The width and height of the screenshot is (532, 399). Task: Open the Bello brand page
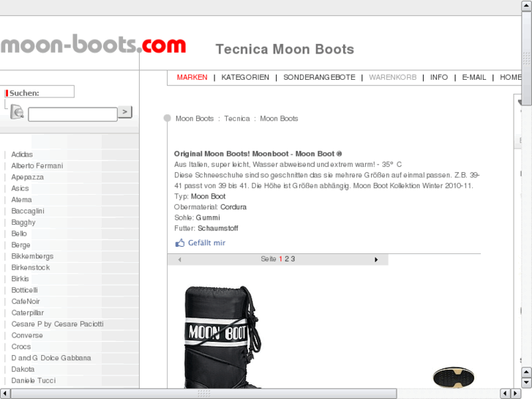point(19,234)
